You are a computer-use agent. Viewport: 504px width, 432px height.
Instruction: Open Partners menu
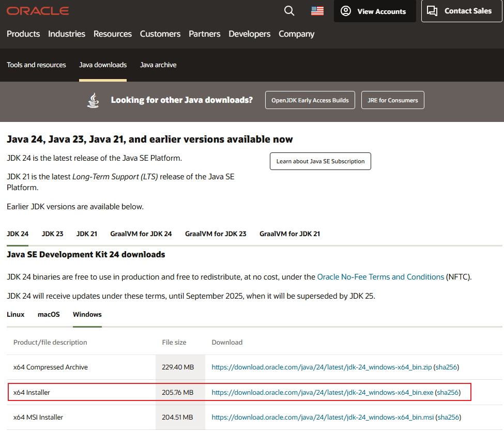[204, 34]
